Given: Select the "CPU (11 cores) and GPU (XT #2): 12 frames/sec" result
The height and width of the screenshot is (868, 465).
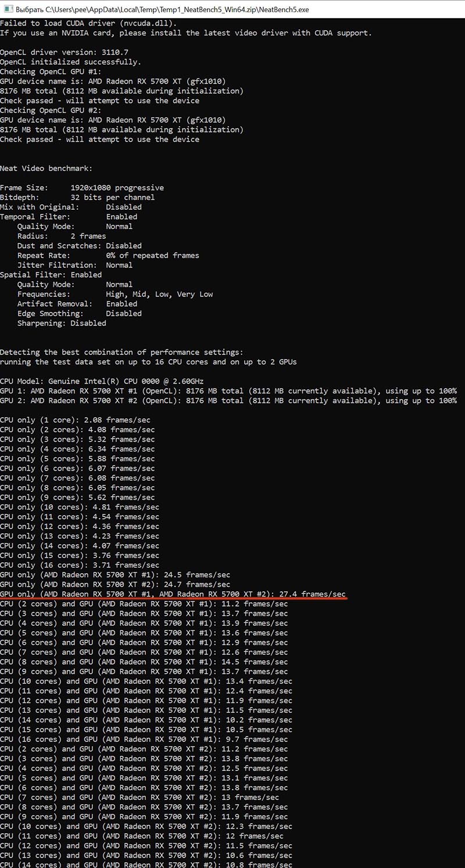Looking at the screenshot, I should (x=142, y=837).
